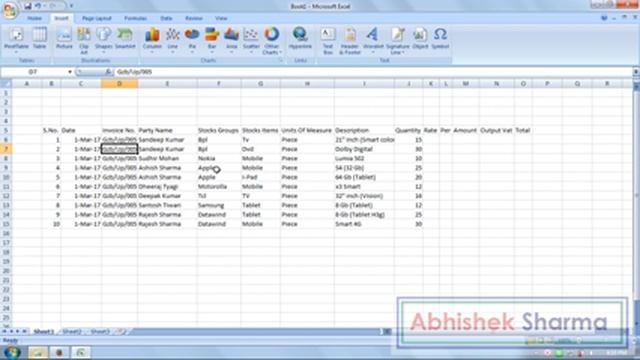Screen dimensions: 640x360
Task: Click the Office Button
Action: point(9,10)
